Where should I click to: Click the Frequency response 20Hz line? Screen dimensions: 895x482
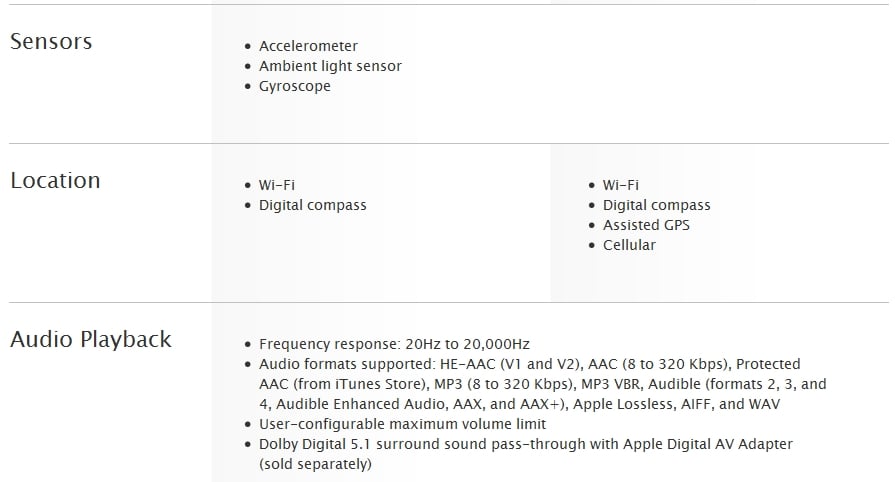point(394,344)
